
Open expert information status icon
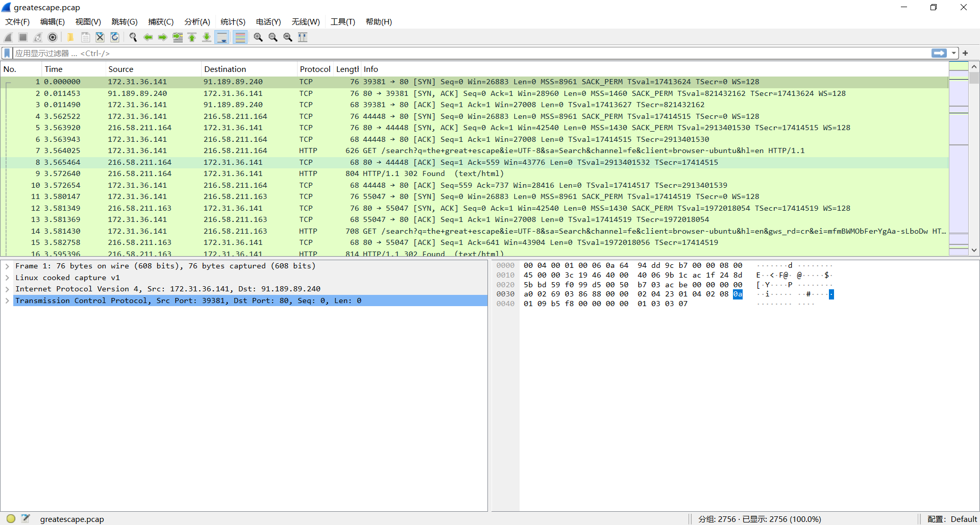tap(11, 518)
